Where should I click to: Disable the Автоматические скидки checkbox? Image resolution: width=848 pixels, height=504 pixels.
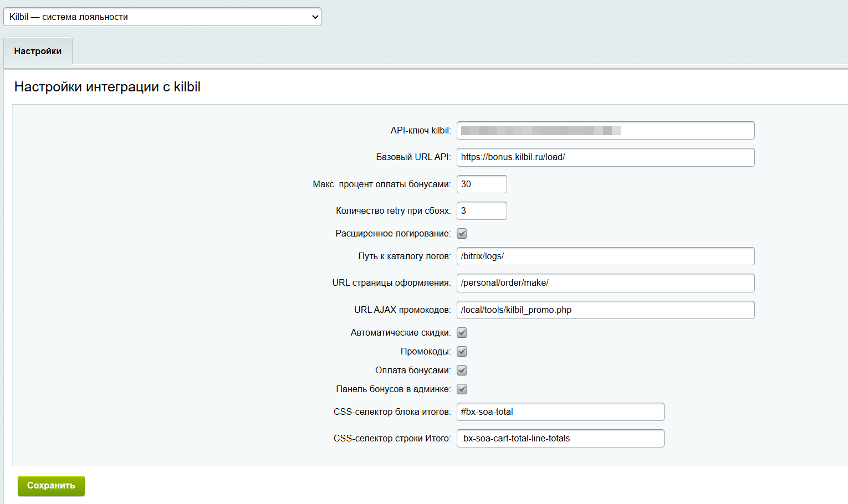coord(462,333)
